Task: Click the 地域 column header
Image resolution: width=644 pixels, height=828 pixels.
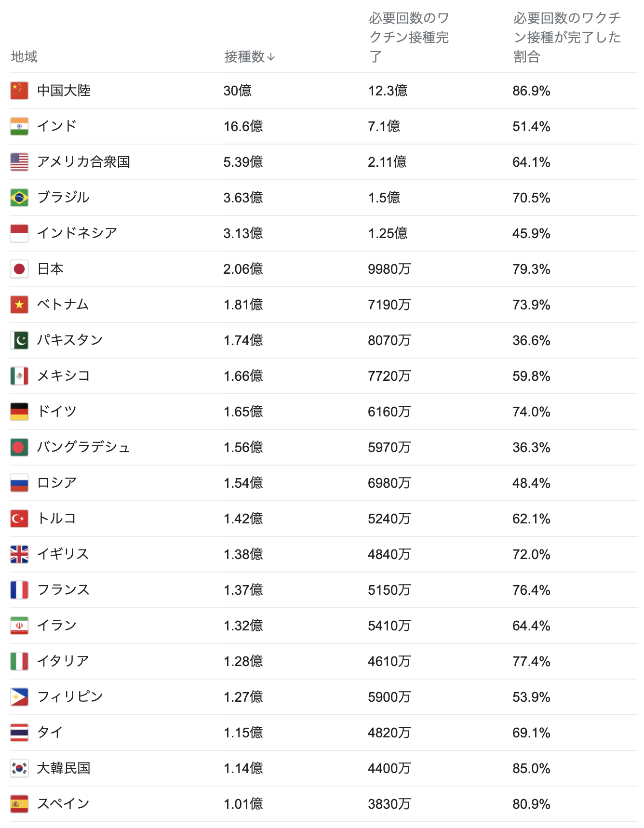Action: (x=24, y=57)
